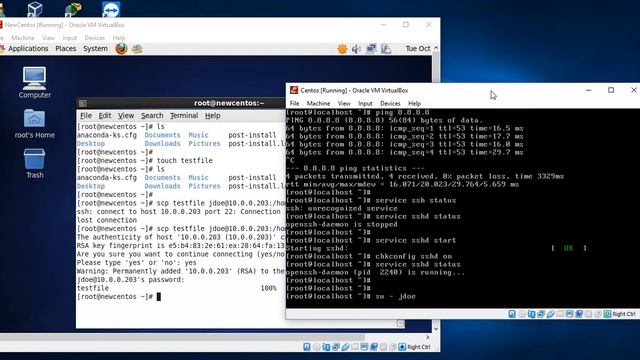
Task: Open the hard disk indicator in Centos status bar
Action: [x=512, y=314]
